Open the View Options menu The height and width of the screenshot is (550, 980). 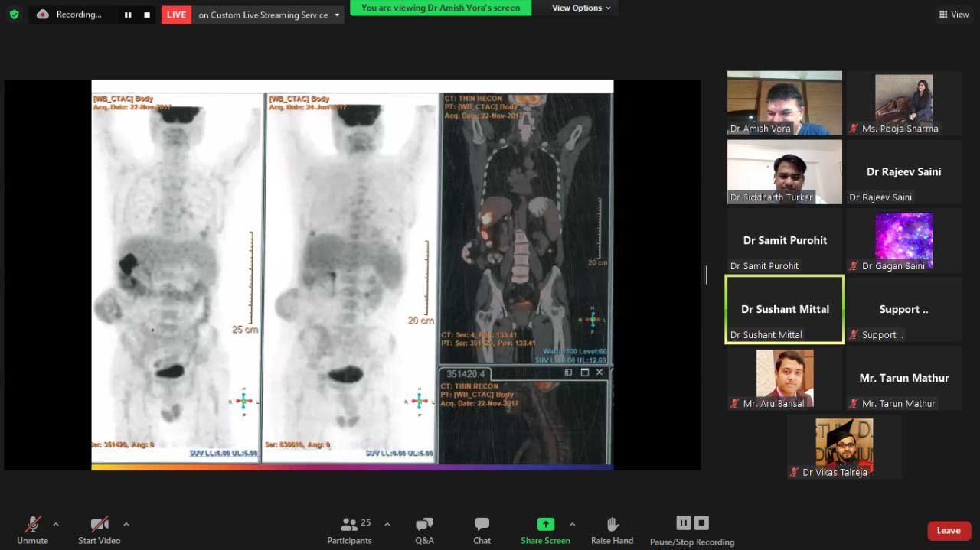[582, 8]
